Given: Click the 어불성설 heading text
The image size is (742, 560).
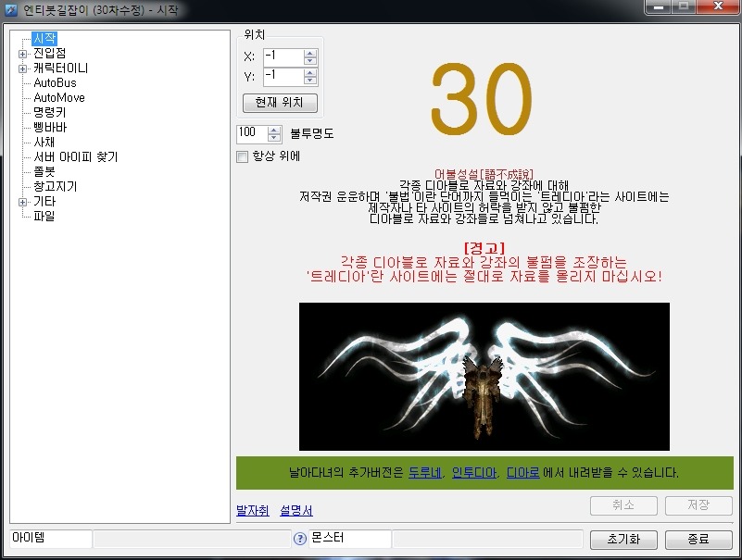Looking at the screenshot, I should coord(484,174).
